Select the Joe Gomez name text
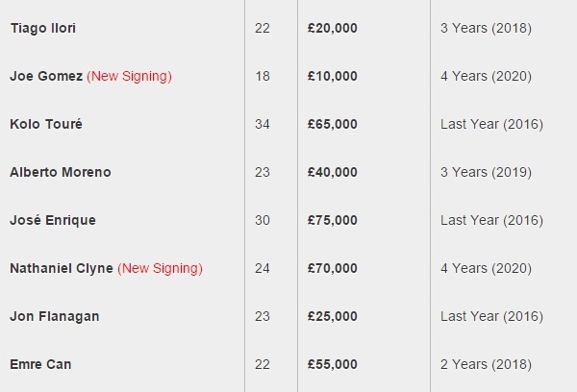The width and height of the screenshot is (577, 392). pyautogui.click(x=46, y=76)
